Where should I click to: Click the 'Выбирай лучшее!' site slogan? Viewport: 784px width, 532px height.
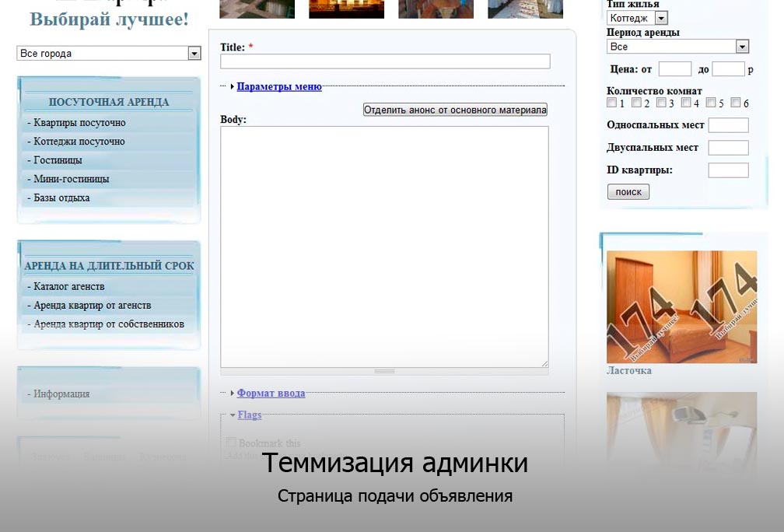point(109,19)
